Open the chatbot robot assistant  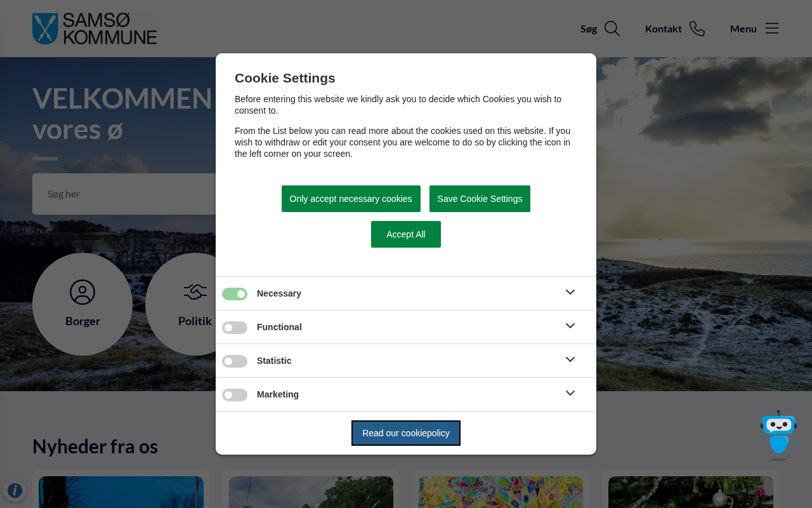(778, 434)
